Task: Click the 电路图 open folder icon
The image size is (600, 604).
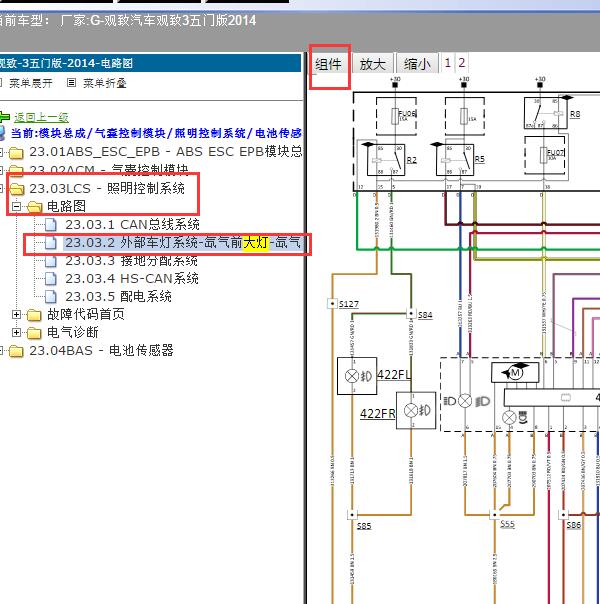Action: (34, 207)
